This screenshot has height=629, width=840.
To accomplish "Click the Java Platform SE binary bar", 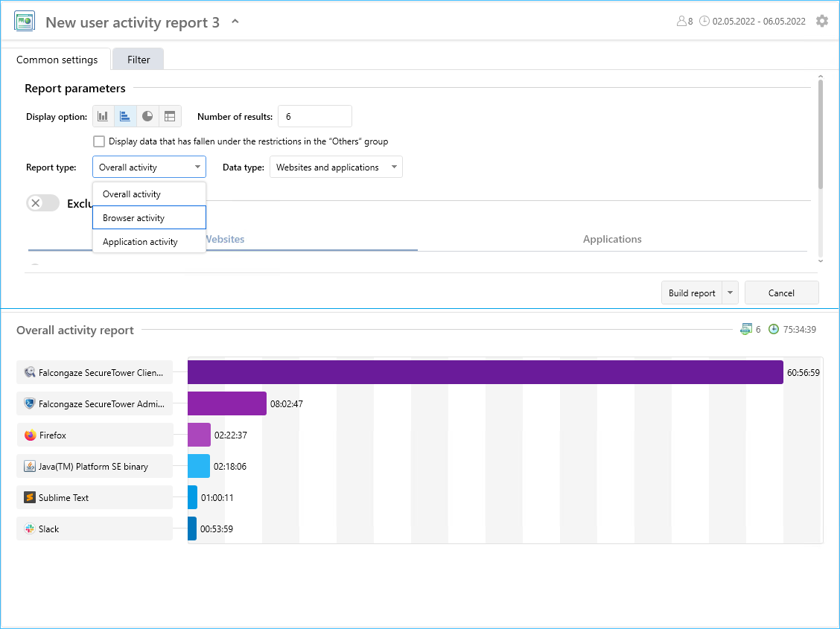I will click(199, 466).
